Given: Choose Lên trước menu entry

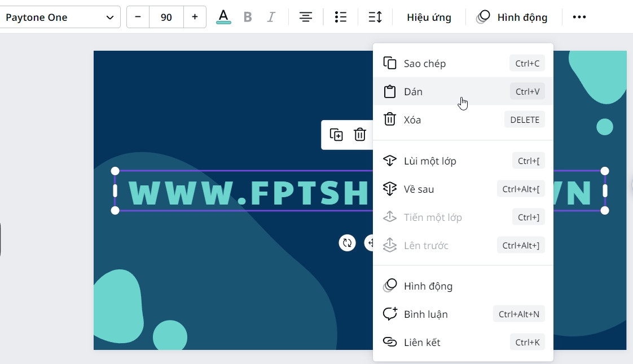Looking at the screenshot, I should point(463,246).
